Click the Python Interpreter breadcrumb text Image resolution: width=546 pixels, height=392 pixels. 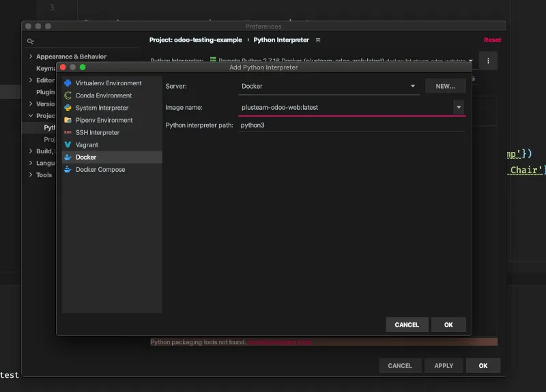click(x=281, y=40)
